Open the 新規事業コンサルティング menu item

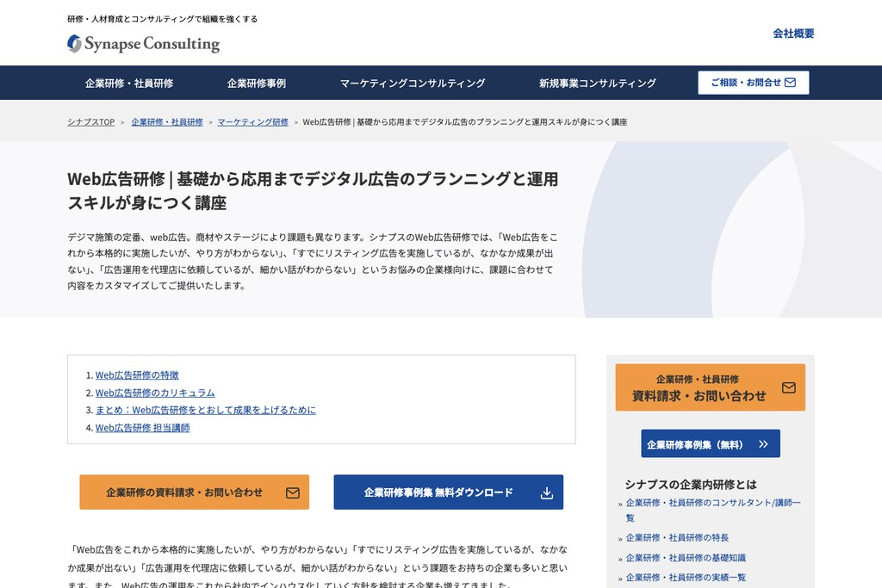[598, 84]
